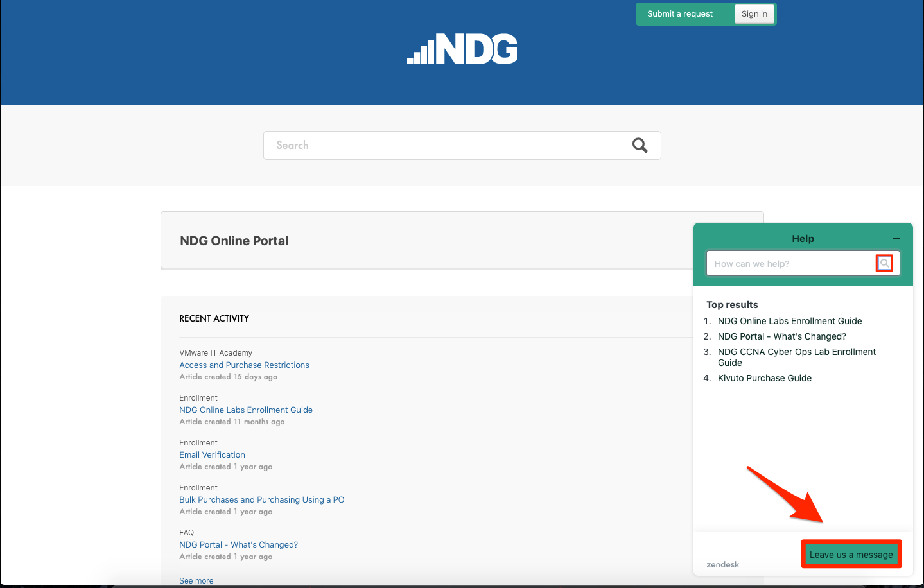Image resolution: width=924 pixels, height=588 pixels.
Task: Click the NDG logo in header
Action: [x=462, y=49]
